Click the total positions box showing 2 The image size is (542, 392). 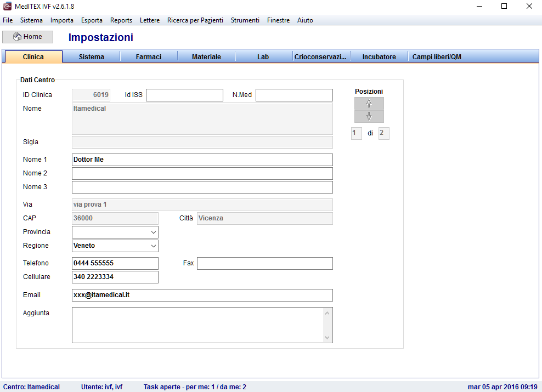tap(383, 133)
